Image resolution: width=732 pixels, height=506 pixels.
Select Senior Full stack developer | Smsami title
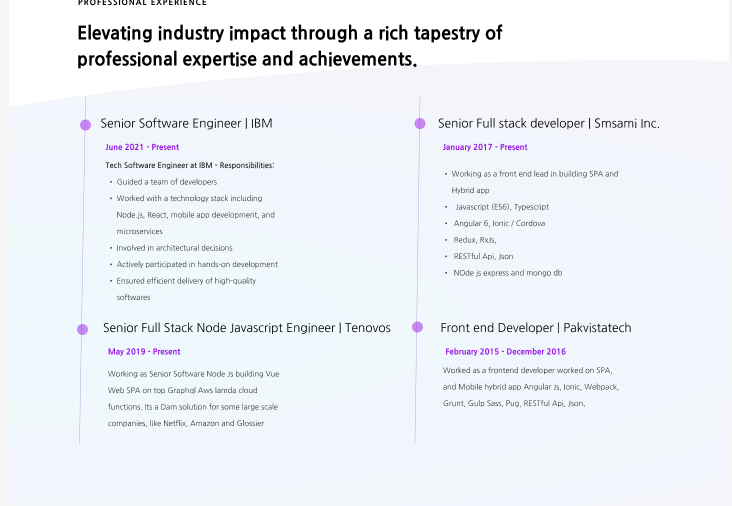[549, 123]
